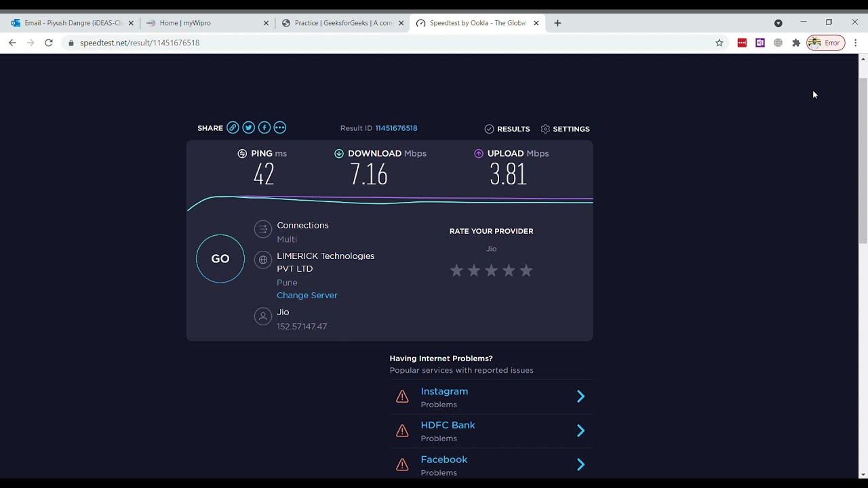Image resolution: width=868 pixels, height=488 pixels.
Task: Open the red extension icon
Action: tap(742, 43)
